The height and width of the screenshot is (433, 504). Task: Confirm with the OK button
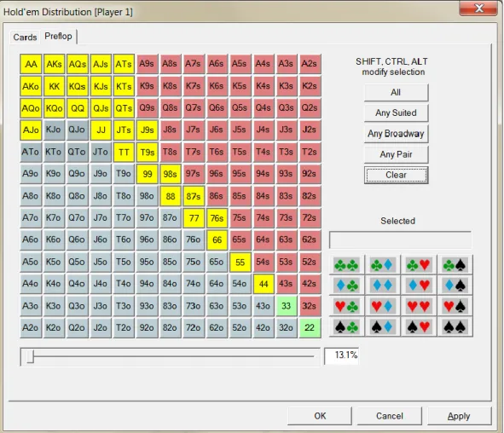click(320, 416)
